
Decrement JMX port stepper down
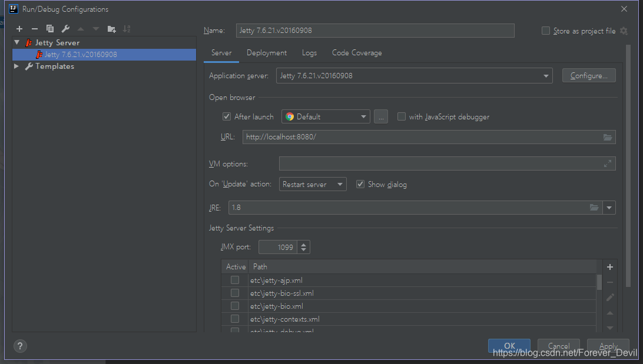click(303, 250)
